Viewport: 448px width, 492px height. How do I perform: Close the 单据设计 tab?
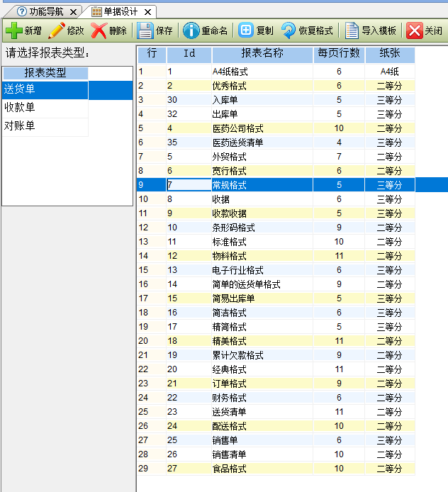pos(147,12)
